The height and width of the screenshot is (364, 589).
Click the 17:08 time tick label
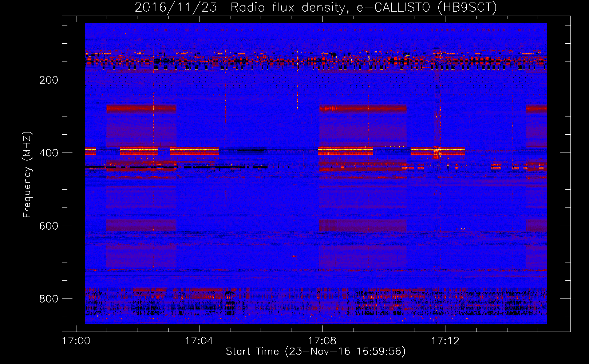point(322,341)
